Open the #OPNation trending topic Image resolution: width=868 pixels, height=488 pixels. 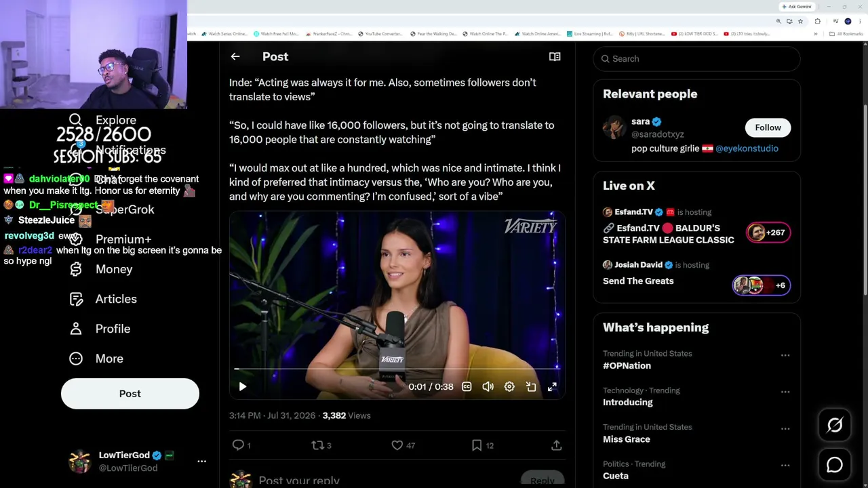(x=627, y=366)
